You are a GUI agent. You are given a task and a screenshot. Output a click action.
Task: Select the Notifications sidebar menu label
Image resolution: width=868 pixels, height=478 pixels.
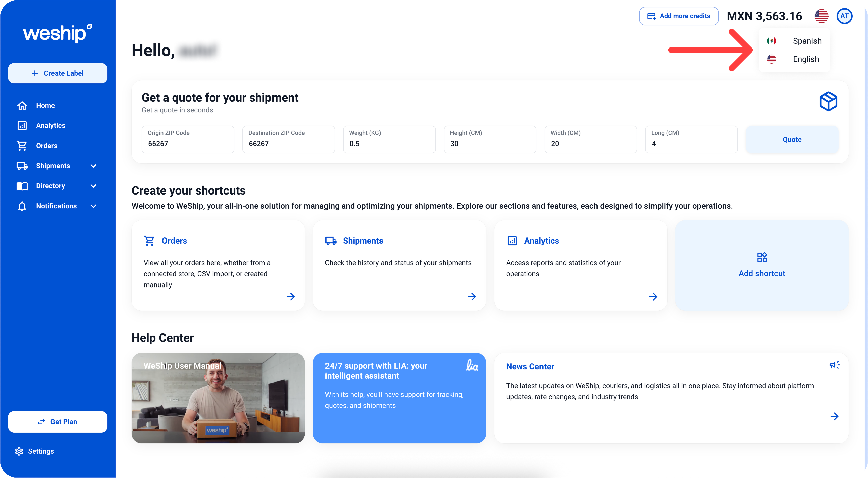tap(56, 206)
